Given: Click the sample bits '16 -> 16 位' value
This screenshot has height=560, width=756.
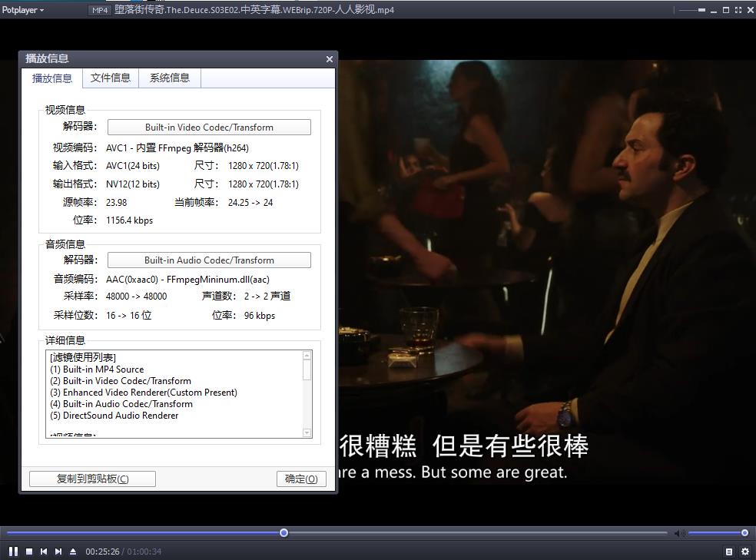Looking at the screenshot, I should click(129, 315).
